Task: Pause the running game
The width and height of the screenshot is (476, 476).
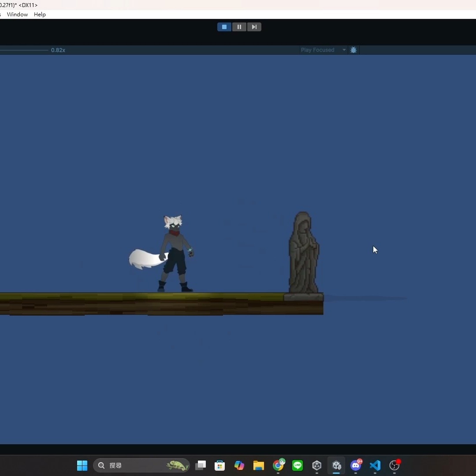Action: point(239,27)
